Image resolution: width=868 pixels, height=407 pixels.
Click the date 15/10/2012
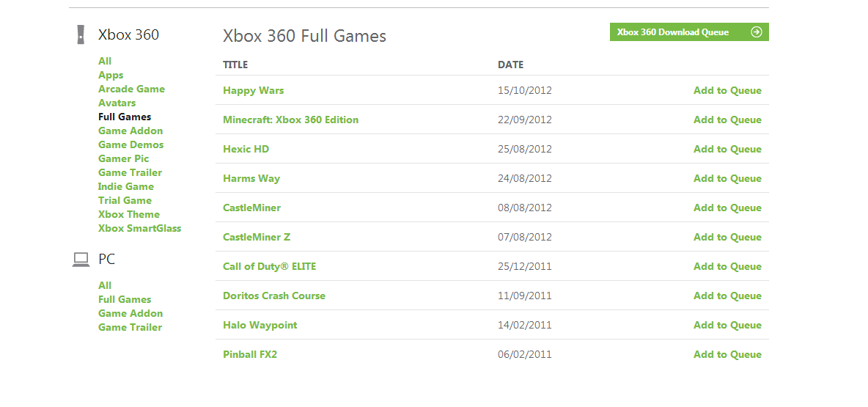[525, 90]
